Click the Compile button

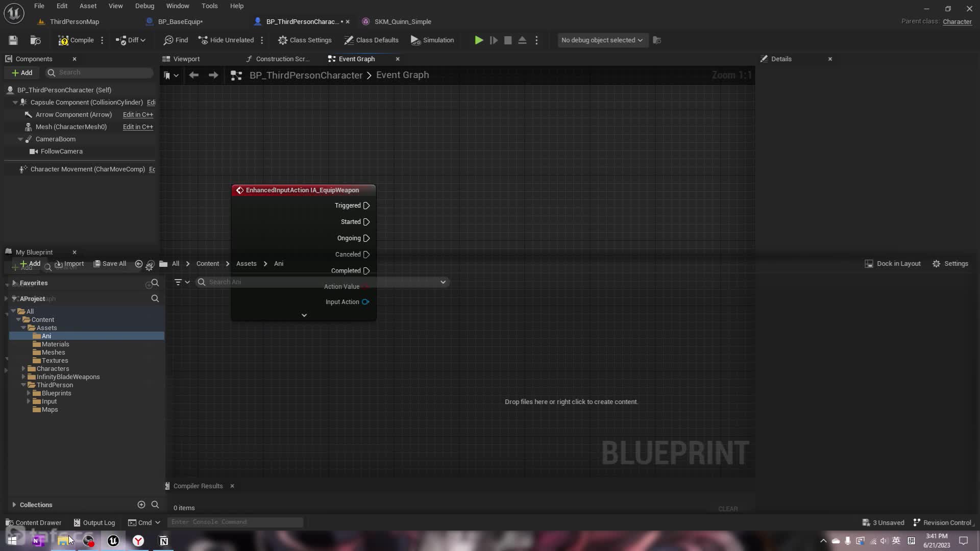click(76, 40)
